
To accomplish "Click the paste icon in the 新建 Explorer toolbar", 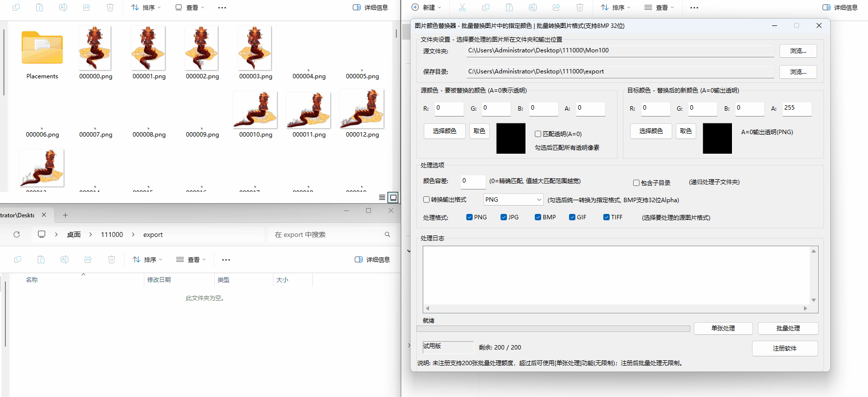I will tap(509, 7).
